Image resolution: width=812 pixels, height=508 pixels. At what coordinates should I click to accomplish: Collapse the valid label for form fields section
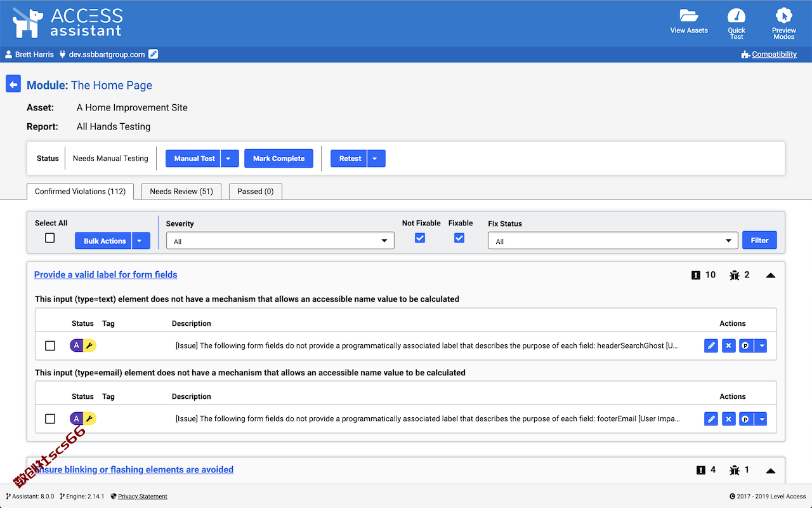pyautogui.click(x=771, y=276)
